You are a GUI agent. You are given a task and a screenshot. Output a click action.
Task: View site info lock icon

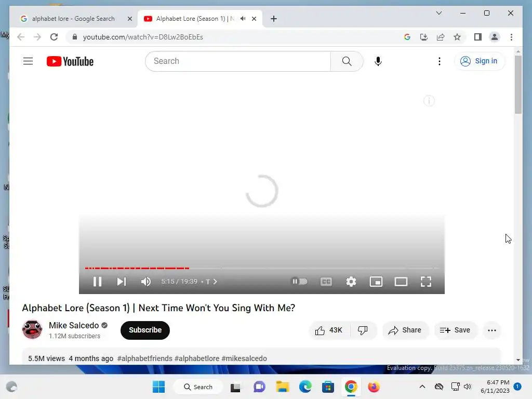tap(75, 37)
